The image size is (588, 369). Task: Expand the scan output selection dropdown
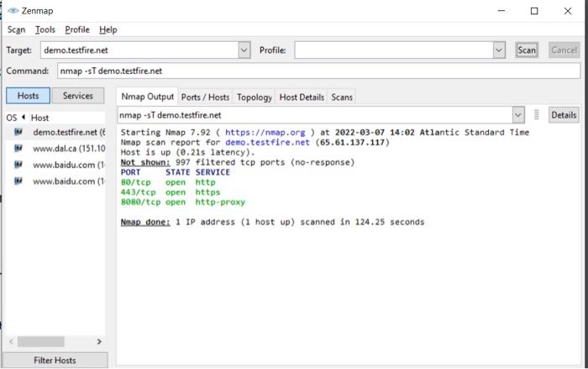[518, 115]
